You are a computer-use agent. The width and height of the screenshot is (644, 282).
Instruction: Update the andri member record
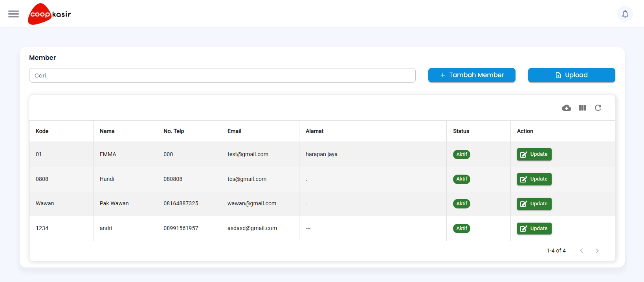pyautogui.click(x=534, y=229)
